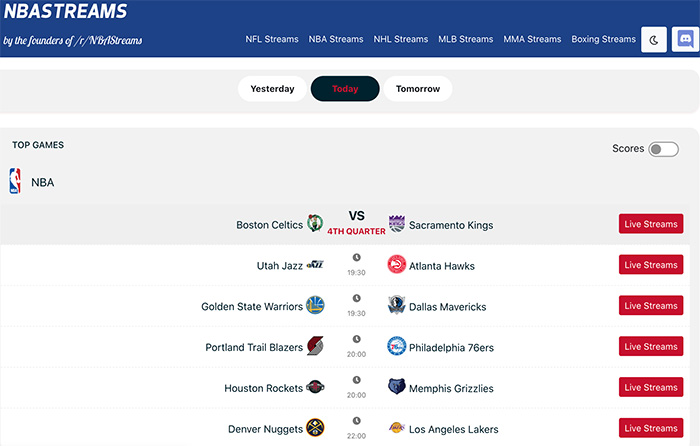This screenshot has width=700, height=446.
Task: Toggle dark mode with the moon icon
Action: coord(655,40)
